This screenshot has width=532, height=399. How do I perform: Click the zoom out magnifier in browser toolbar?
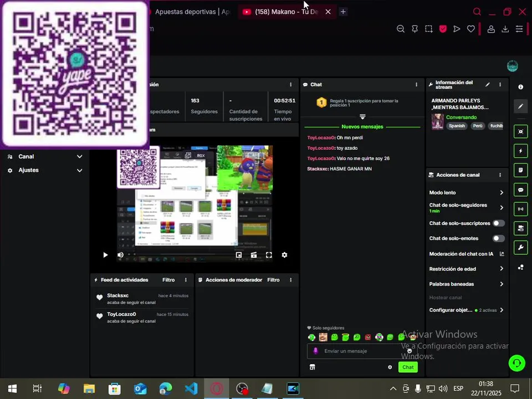400,29
